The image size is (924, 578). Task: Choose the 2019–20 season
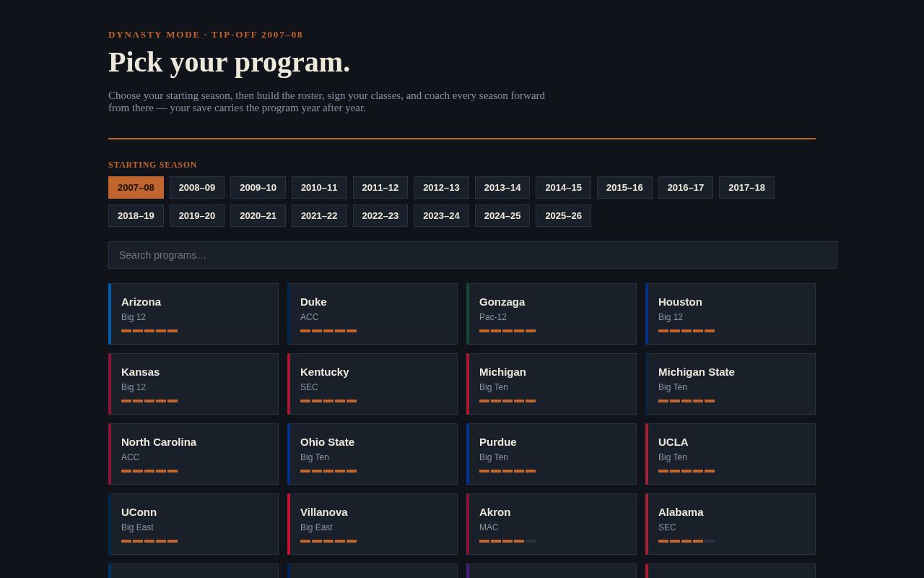click(x=197, y=215)
